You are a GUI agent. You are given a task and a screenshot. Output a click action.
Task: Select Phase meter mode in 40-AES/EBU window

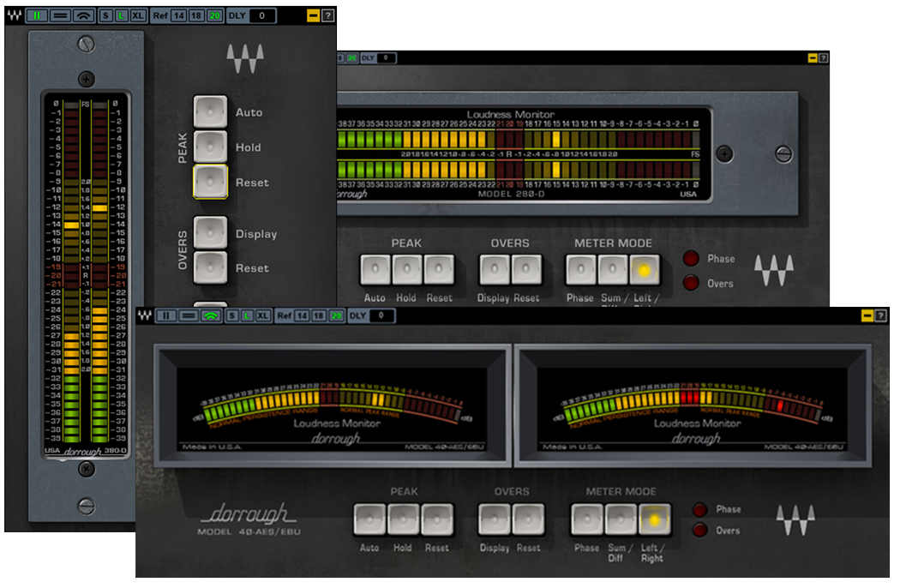(586, 519)
